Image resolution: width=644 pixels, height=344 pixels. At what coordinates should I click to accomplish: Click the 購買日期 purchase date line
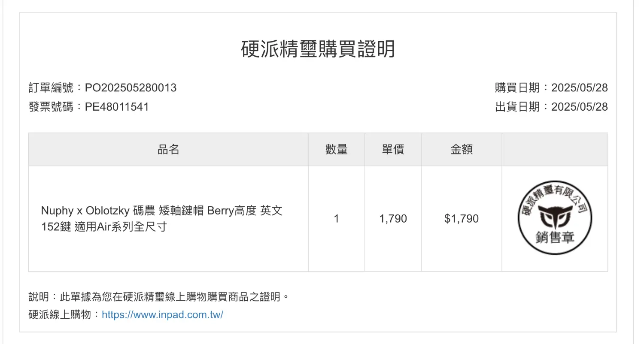[x=551, y=88]
